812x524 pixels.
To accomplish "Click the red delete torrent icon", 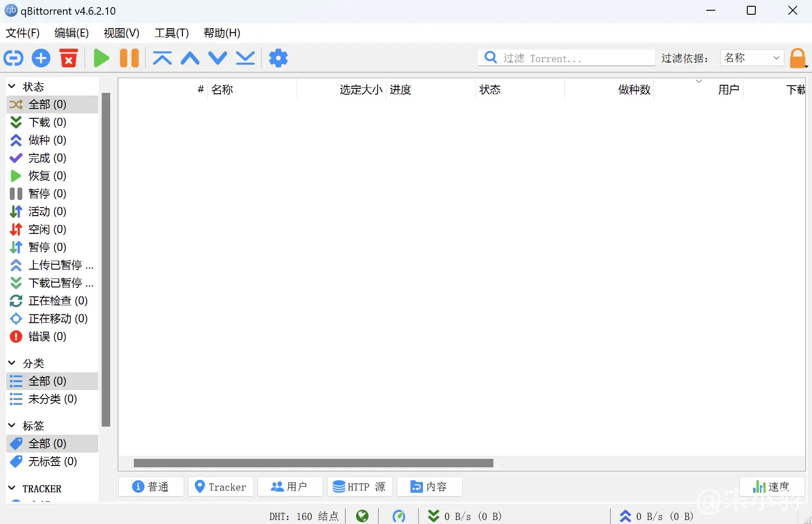I will (x=69, y=58).
